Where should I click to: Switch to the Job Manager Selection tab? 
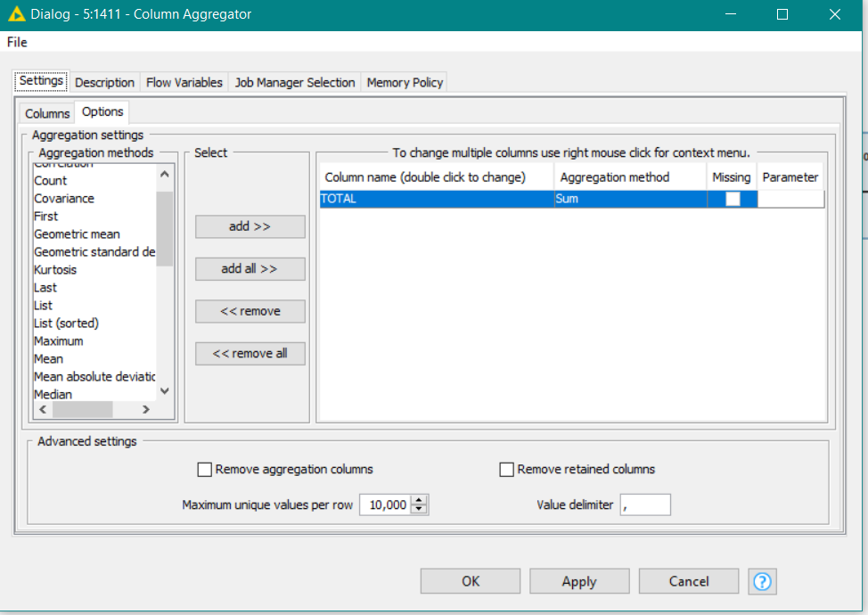294,82
